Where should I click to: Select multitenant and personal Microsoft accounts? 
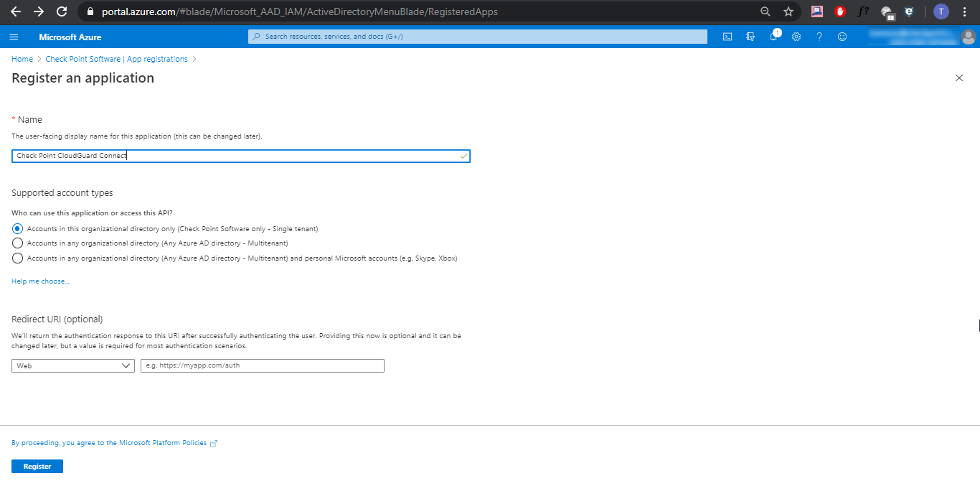tap(17, 258)
